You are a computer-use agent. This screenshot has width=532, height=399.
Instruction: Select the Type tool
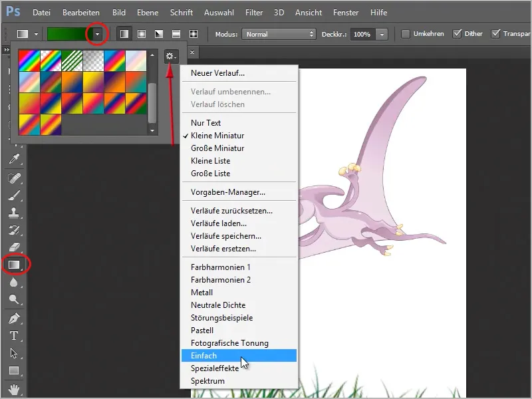coord(14,336)
